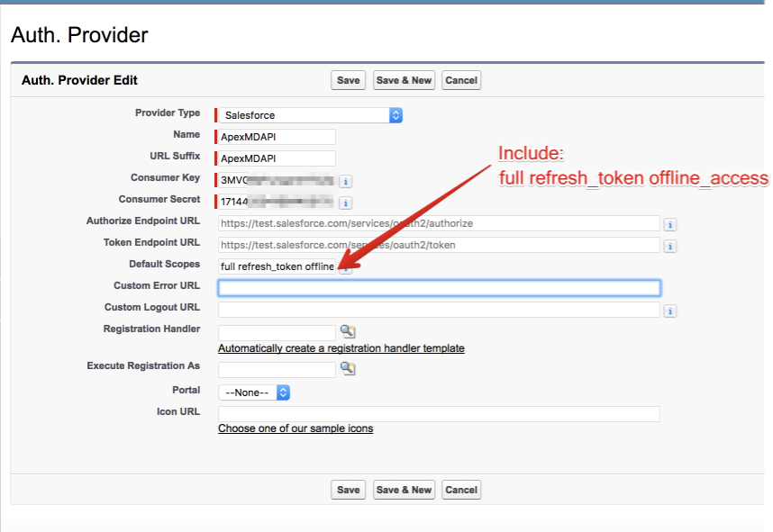Click the Custom Logout URL field
Screen dimensions: 773x532
point(439,310)
